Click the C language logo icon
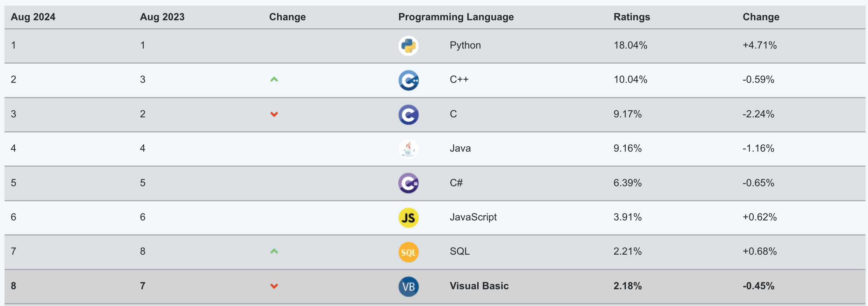 [x=408, y=115]
